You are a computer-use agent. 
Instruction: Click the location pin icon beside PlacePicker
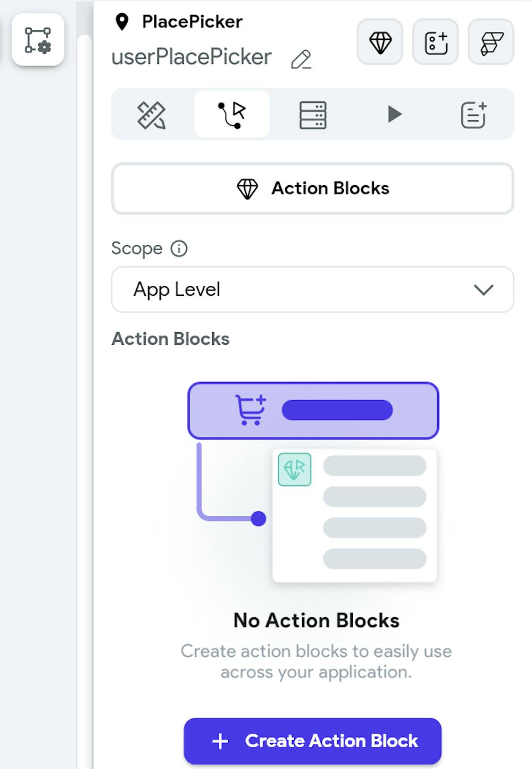[122, 22]
